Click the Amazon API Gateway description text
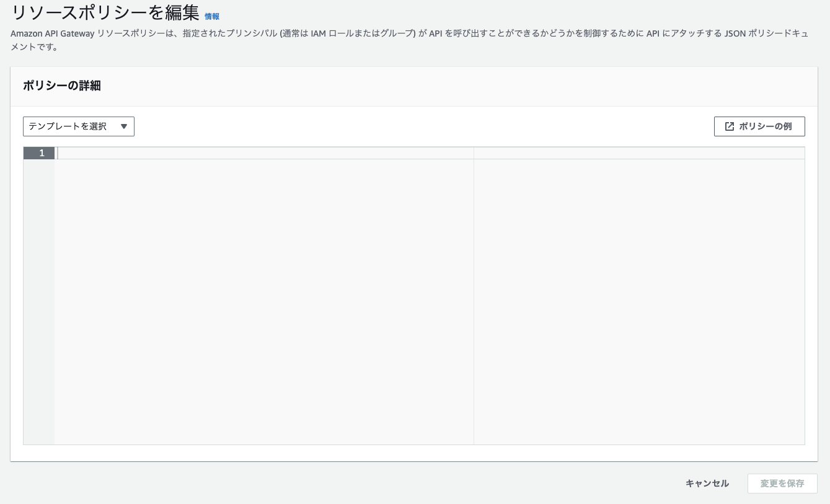 click(410, 40)
